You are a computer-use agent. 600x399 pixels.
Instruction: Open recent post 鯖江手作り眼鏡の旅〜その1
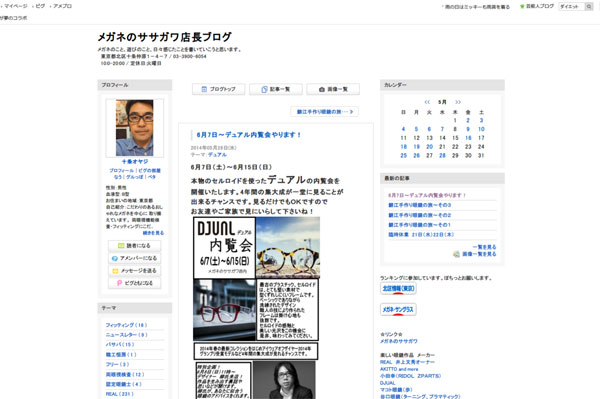[x=419, y=225]
